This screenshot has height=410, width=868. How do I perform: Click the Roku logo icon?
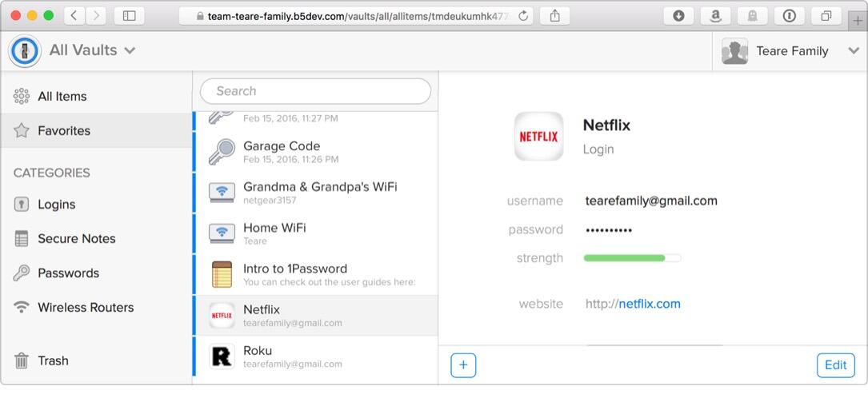(x=222, y=356)
